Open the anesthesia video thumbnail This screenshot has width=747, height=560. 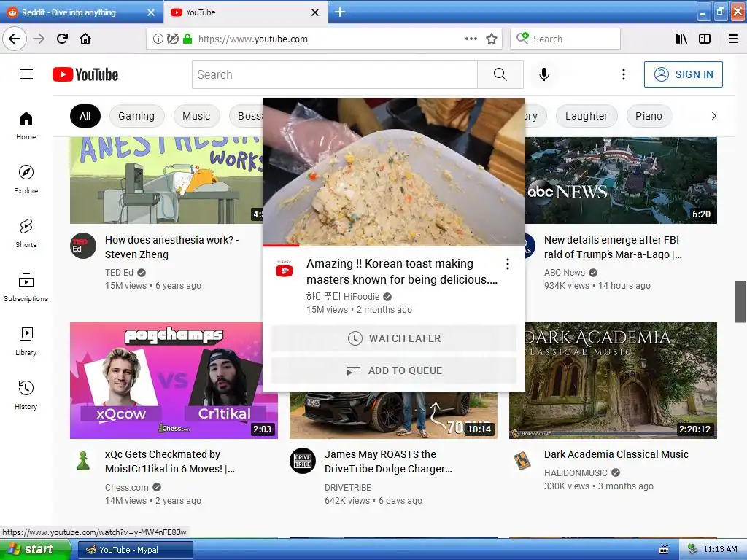(x=166, y=181)
